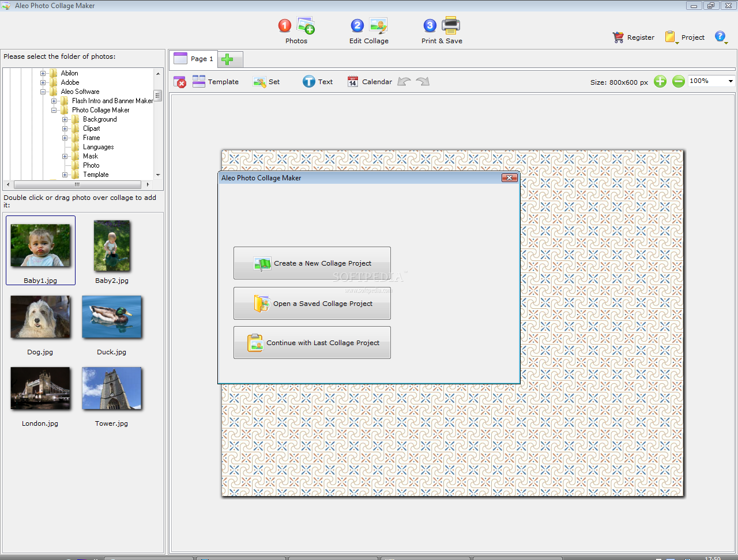The image size is (738, 560).
Task: Click the Register link text
Action: (641, 37)
